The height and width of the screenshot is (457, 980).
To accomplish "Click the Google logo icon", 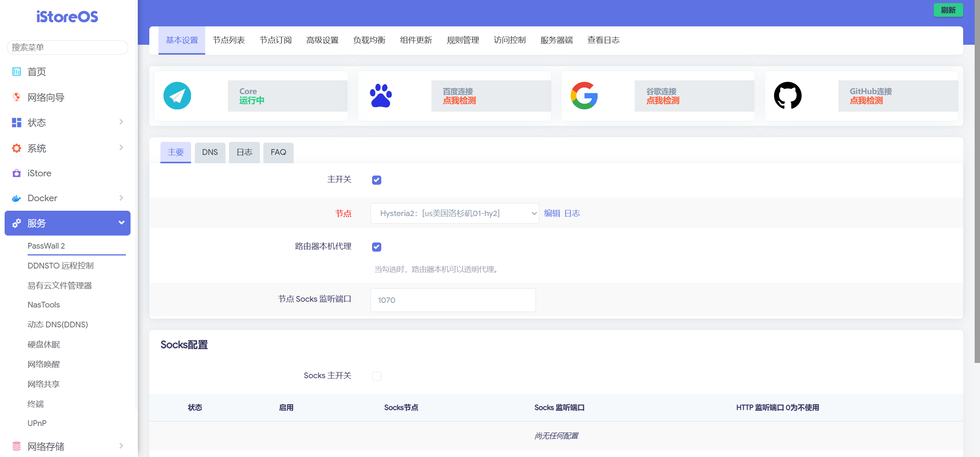I will pos(584,96).
